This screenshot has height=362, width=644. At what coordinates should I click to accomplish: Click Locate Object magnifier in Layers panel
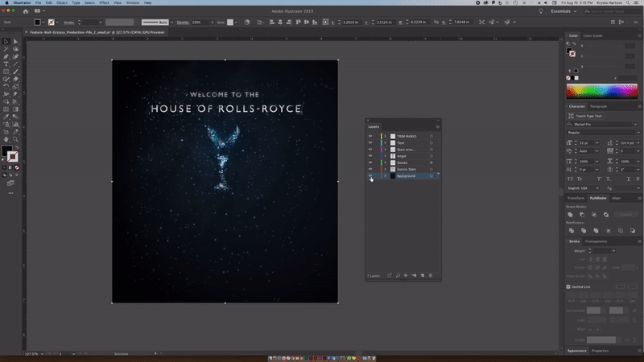(398, 275)
